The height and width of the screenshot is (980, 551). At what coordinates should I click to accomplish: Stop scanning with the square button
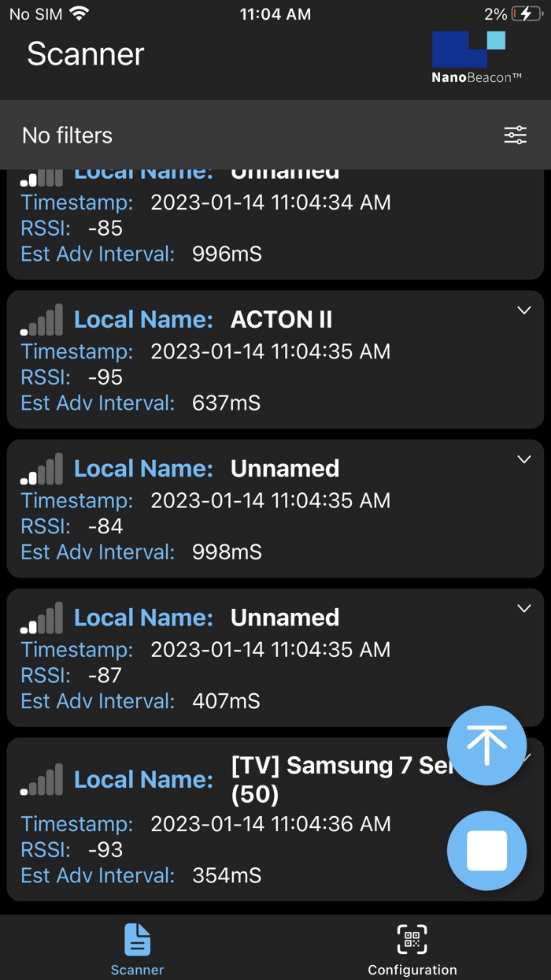[x=486, y=851]
